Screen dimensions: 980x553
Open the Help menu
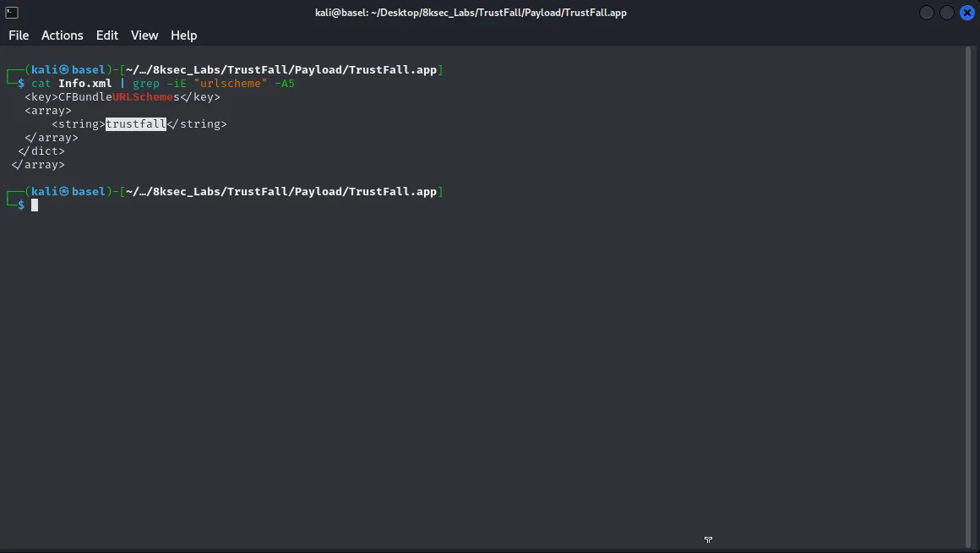click(184, 36)
